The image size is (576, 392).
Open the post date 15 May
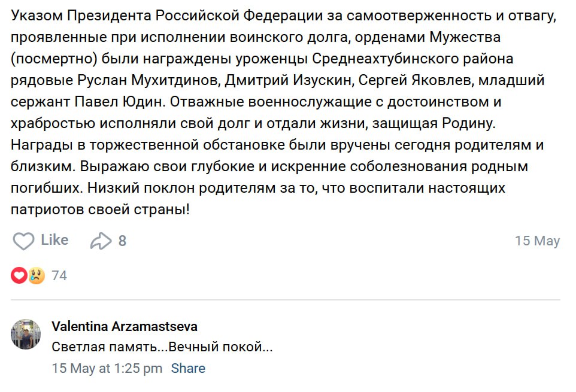(x=537, y=241)
